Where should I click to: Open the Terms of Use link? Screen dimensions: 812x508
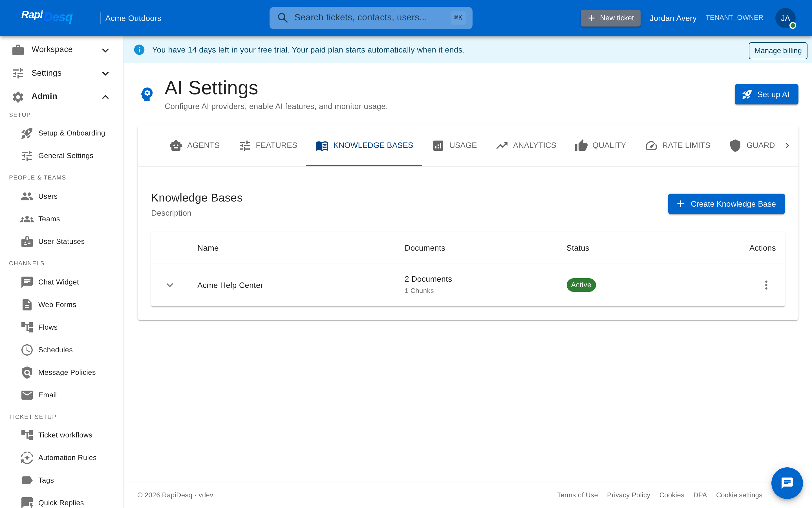pos(577,495)
